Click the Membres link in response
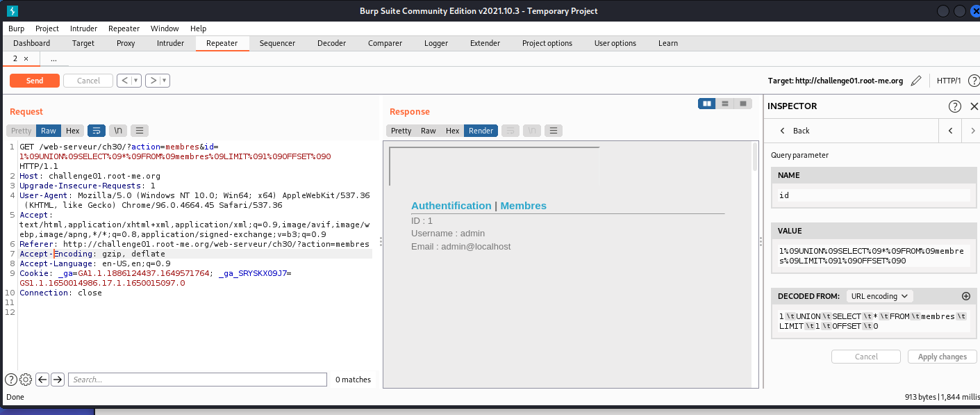The height and width of the screenshot is (415, 980). pos(524,206)
